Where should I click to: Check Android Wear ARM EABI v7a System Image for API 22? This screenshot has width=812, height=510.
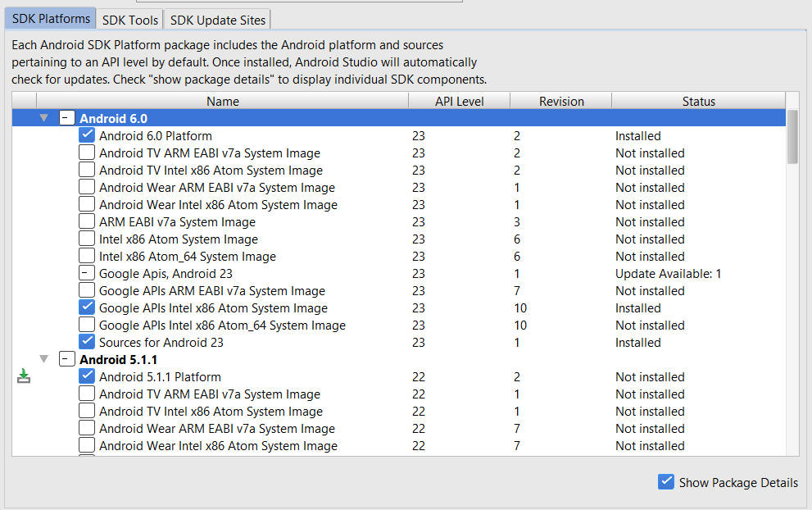[87, 428]
